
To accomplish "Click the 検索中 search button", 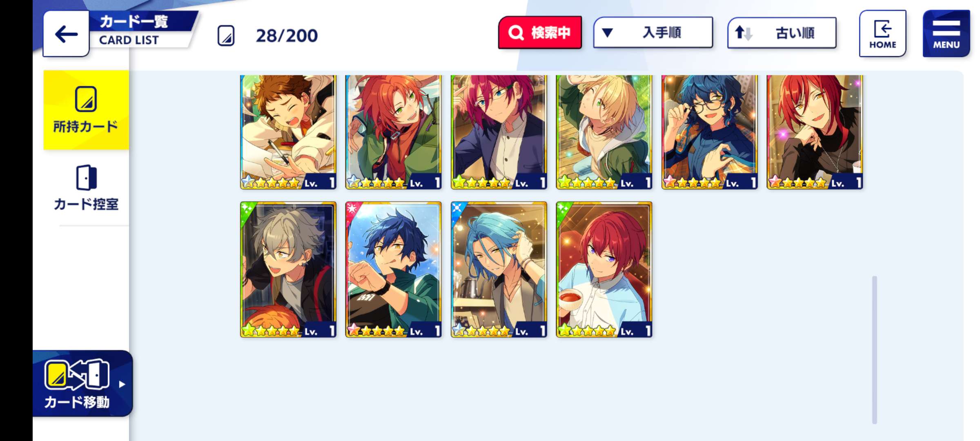I will coord(540,33).
